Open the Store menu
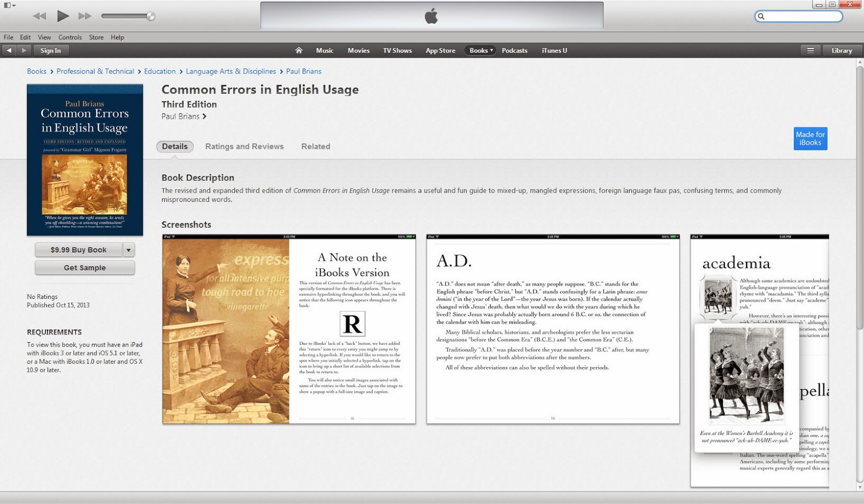 click(96, 37)
